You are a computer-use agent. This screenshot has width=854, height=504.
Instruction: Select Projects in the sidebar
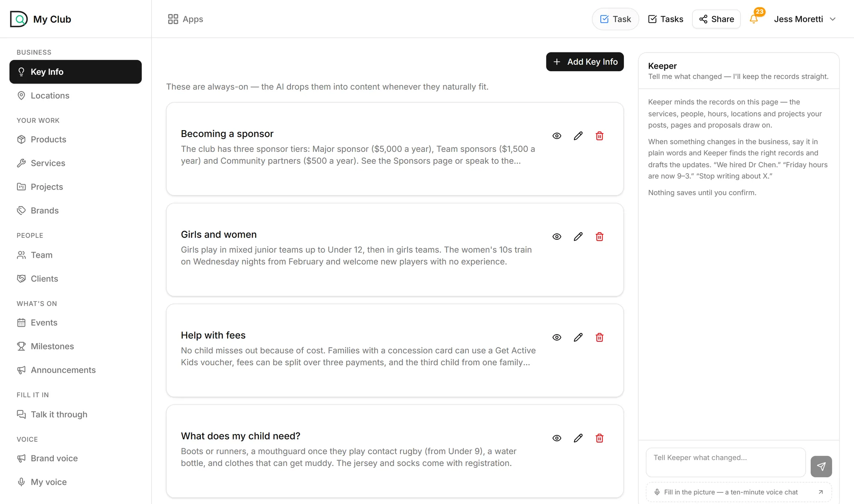coord(76,187)
